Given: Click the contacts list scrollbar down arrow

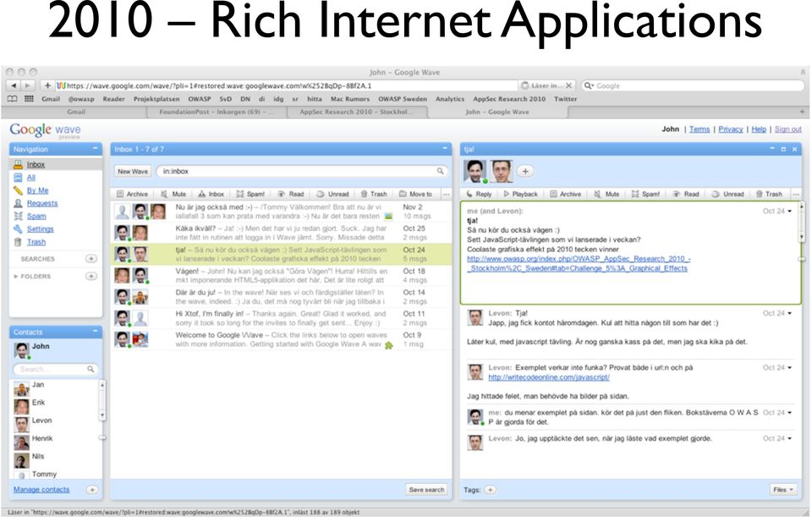Looking at the screenshot, I should 102,415.
